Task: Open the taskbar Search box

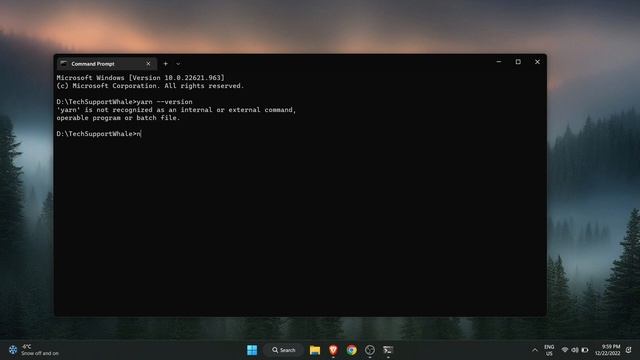Action: 284,350
